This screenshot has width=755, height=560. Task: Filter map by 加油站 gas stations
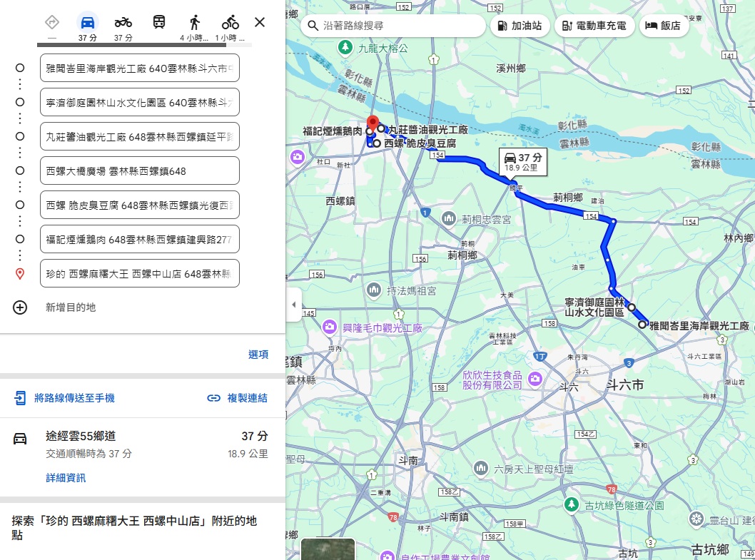[520, 26]
